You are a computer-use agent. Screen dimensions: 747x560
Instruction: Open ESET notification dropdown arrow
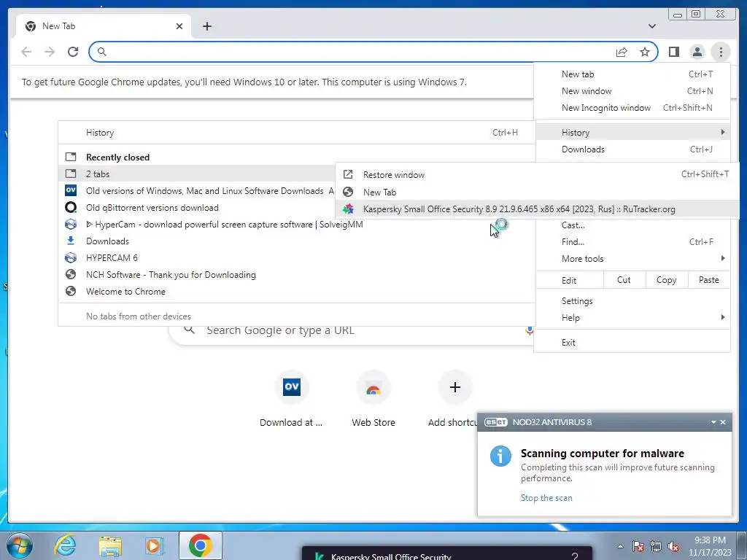click(x=713, y=422)
